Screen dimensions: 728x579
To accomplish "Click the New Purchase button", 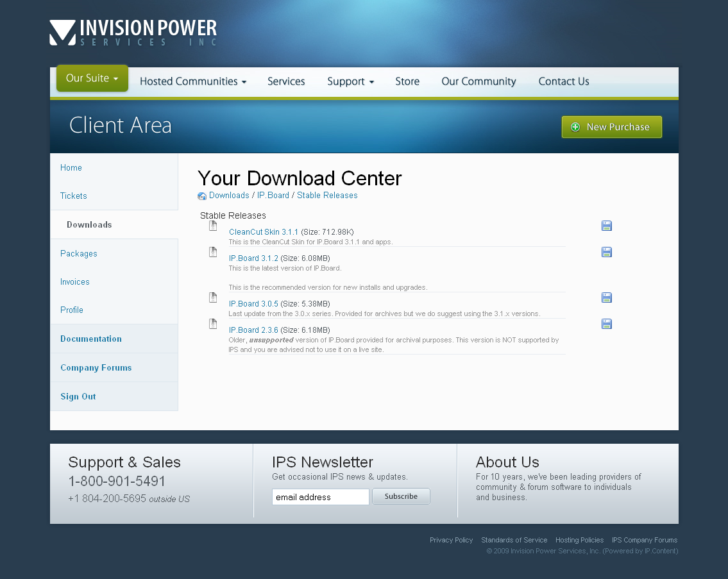I will coord(611,127).
